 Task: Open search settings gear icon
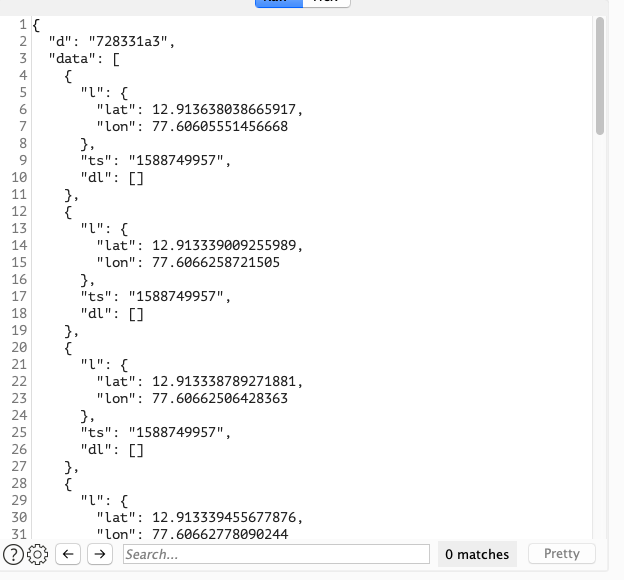(x=38, y=554)
